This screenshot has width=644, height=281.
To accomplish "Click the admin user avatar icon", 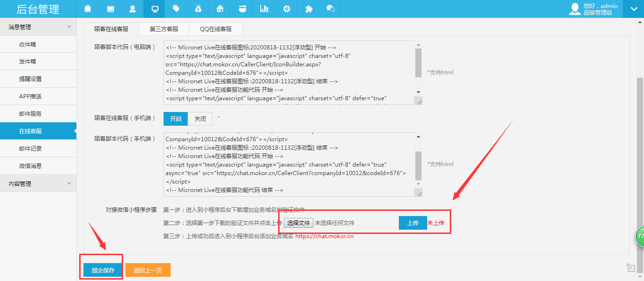I will (575, 8).
